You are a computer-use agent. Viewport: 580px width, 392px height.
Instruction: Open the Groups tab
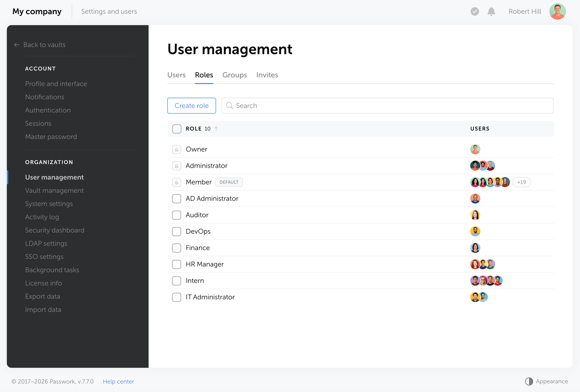tap(235, 75)
